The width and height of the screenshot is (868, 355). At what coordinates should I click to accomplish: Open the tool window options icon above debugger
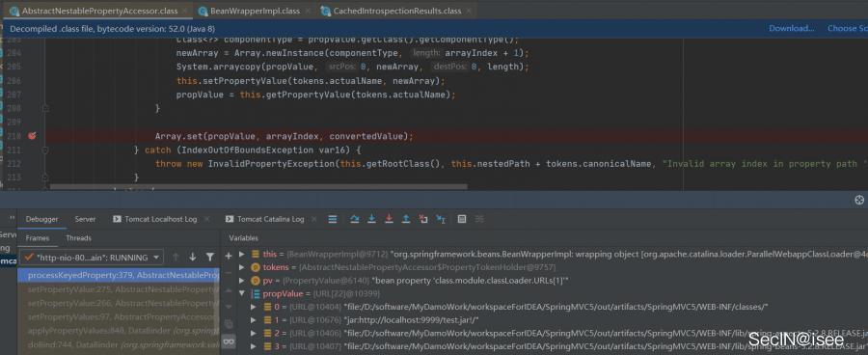coord(859,200)
